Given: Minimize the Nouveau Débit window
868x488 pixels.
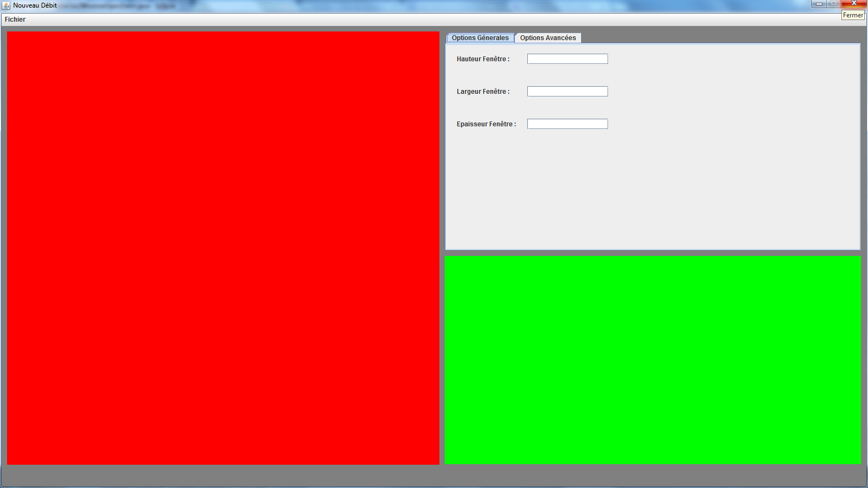Looking at the screenshot, I should point(819,4).
